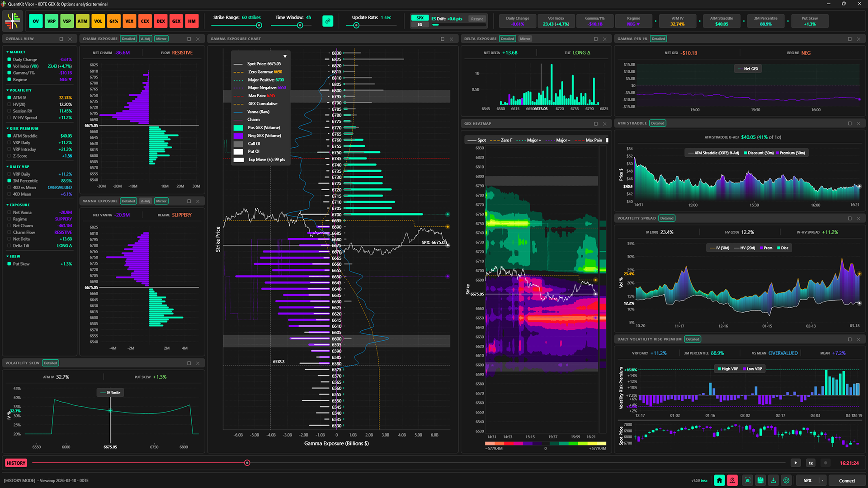Open the OV overall view module

click(36, 21)
